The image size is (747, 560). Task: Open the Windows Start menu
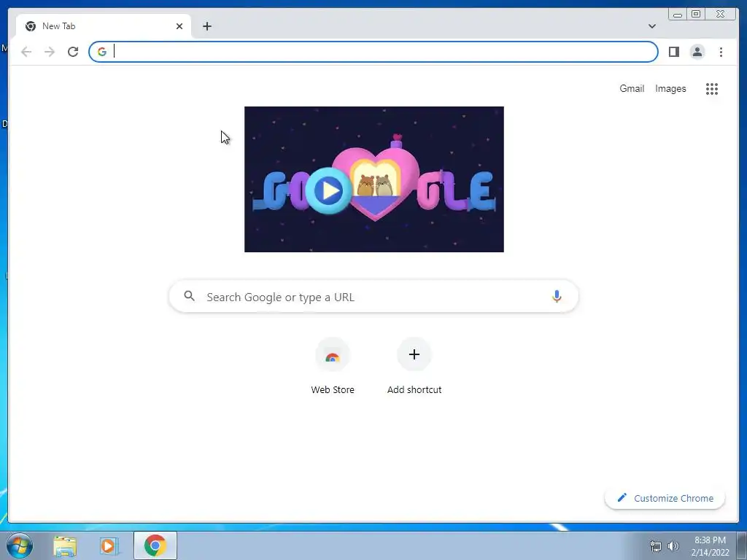coord(19,545)
